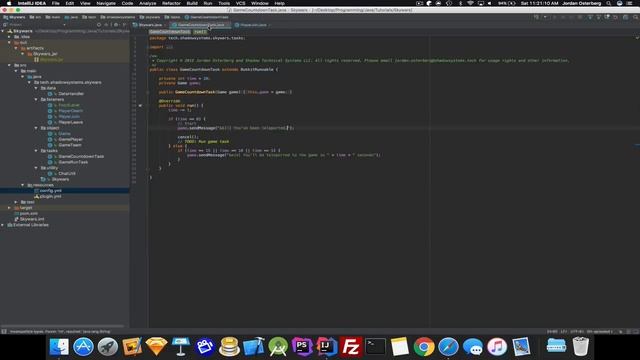Open Terminal from the Dock
This screenshot has width=640, height=360.
coord(375,347)
